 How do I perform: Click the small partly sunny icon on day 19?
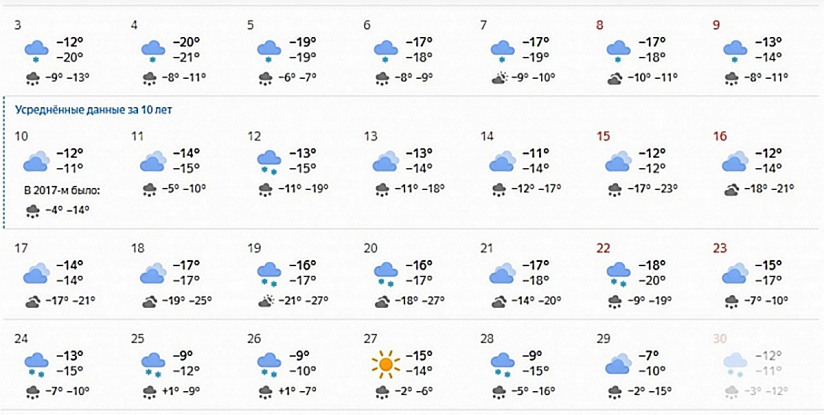(x=267, y=302)
